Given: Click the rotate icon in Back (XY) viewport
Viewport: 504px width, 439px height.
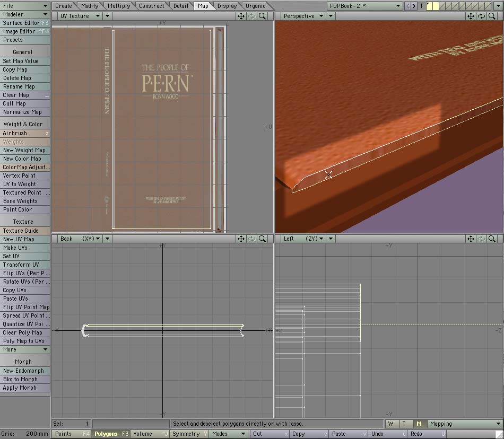Looking at the screenshot, I should [251, 239].
